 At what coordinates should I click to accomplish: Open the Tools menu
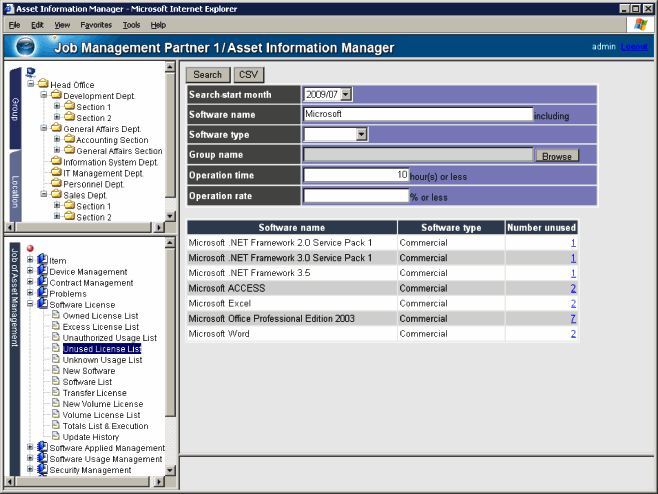click(x=131, y=24)
